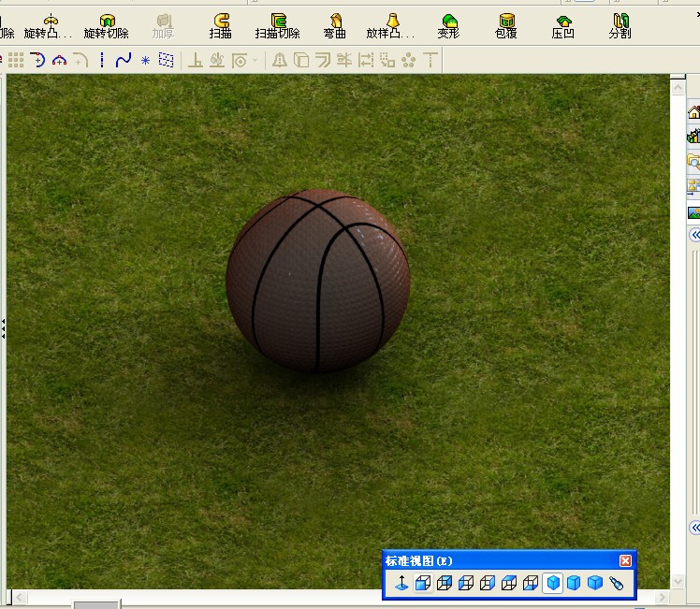
Task: Switch to Left view in 标准视图
Action: coord(466,583)
